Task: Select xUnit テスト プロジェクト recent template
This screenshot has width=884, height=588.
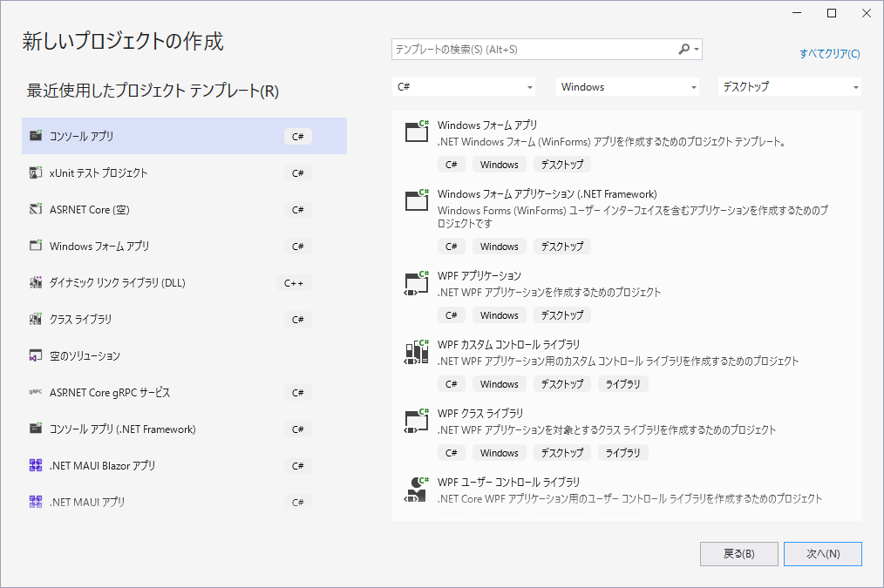Action: tap(184, 172)
